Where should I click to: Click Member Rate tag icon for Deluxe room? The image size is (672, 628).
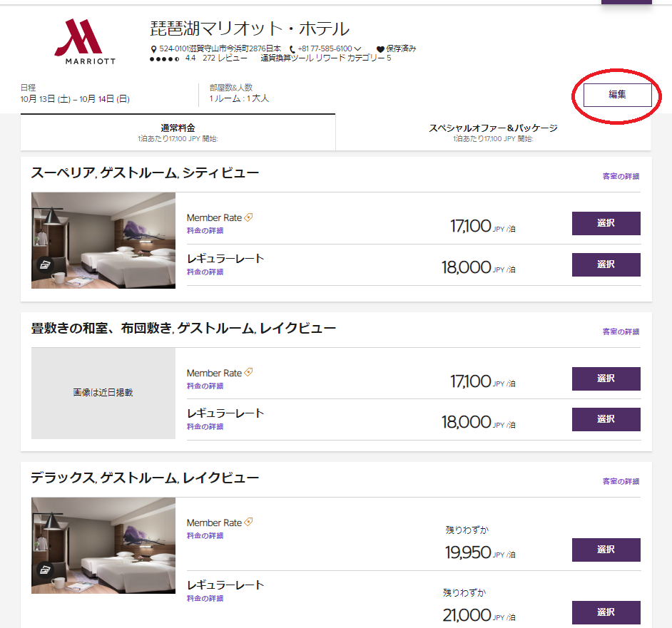pyautogui.click(x=248, y=522)
